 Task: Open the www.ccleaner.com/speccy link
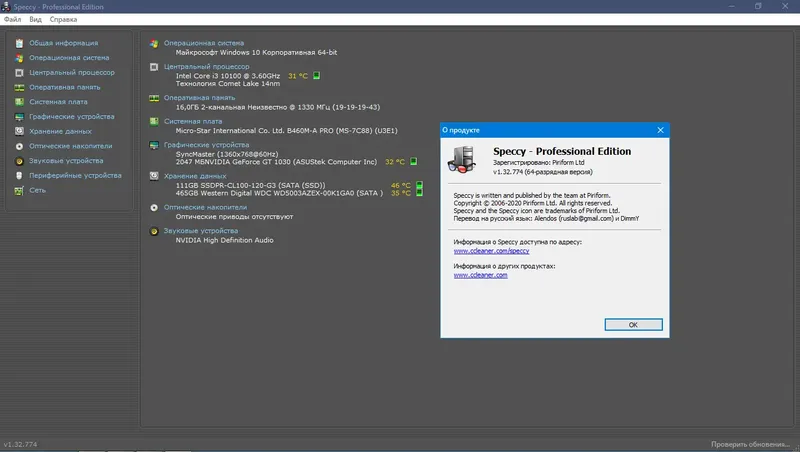(x=491, y=251)
